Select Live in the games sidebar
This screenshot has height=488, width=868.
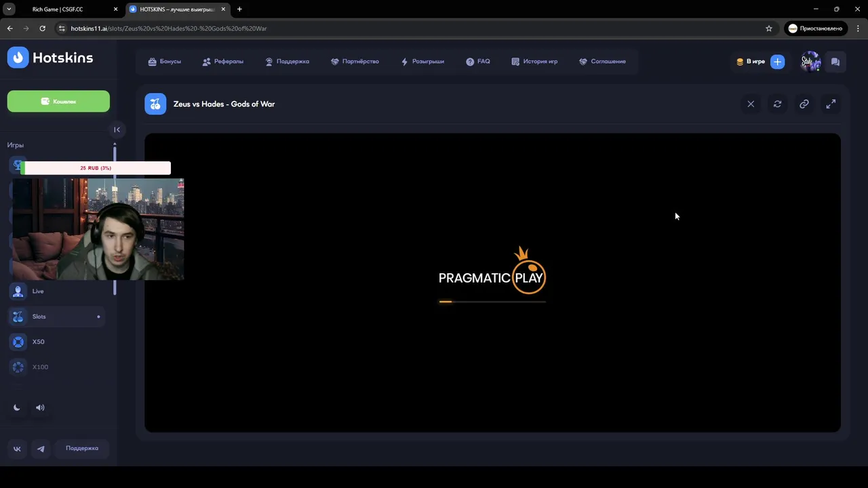[x=56, y=291]
